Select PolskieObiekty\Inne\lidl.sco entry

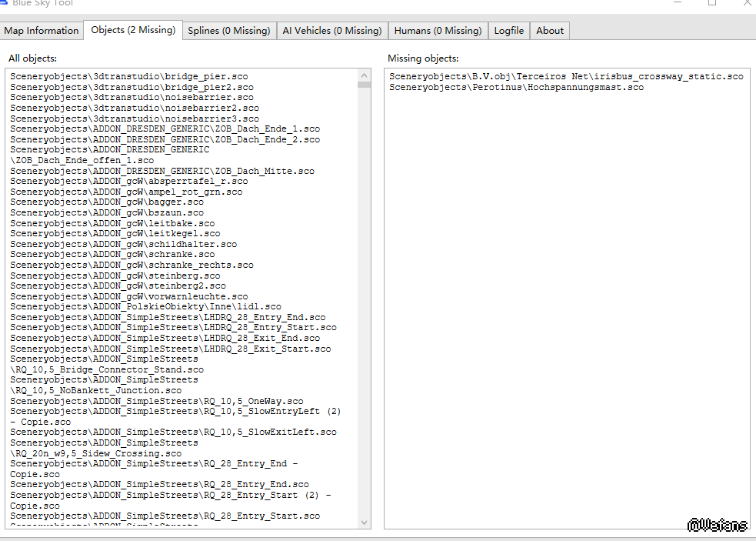[x=145, y=307]
